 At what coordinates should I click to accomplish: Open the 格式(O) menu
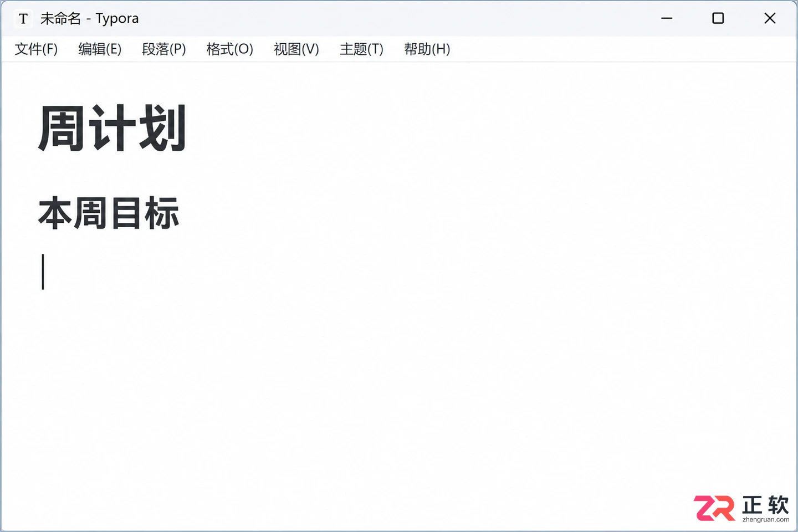tap(229, 49)
